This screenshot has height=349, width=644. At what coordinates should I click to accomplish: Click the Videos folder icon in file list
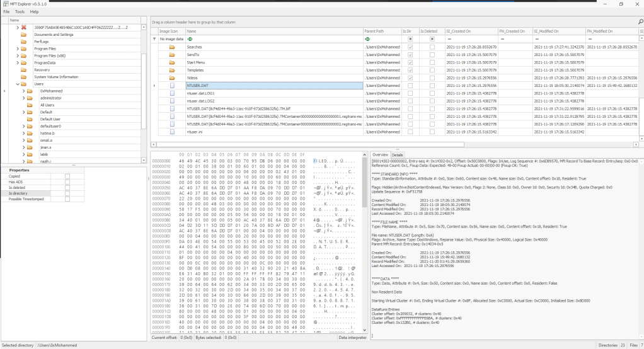tap(171, 77)
